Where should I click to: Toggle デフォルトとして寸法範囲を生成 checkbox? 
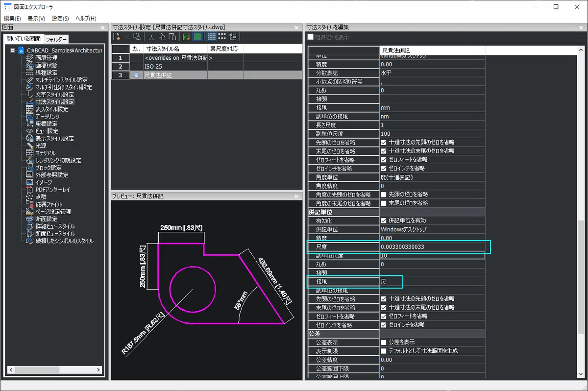384,351
